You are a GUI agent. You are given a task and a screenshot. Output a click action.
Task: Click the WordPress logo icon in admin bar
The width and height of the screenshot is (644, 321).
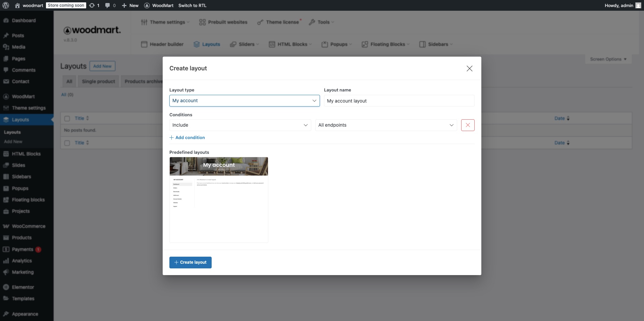tap(6, 5)
